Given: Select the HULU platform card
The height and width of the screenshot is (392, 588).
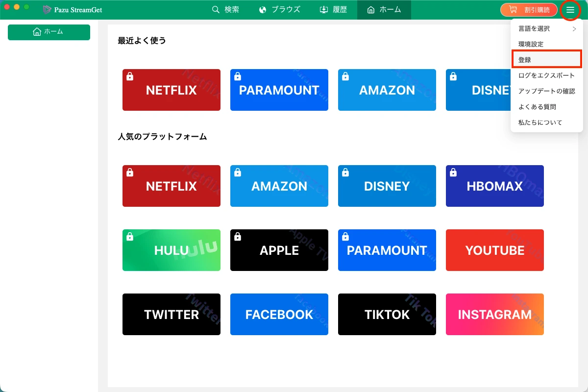Looking at the screenshot, I should (x=171, y=250).
